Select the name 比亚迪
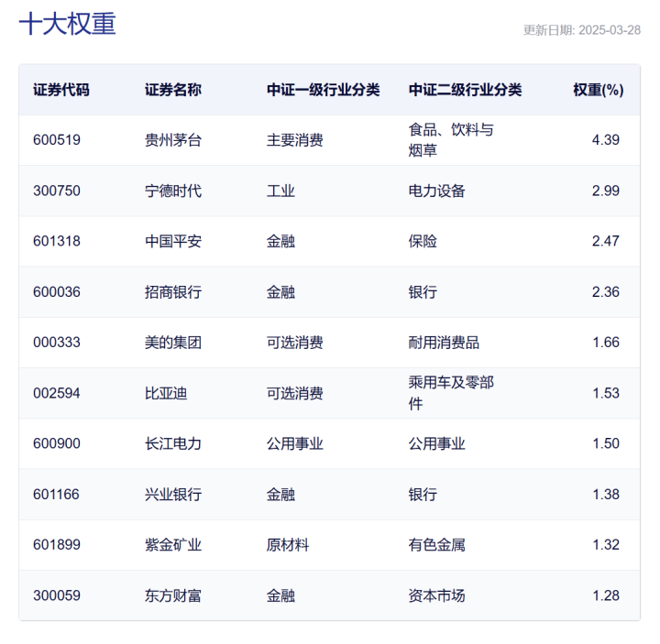The width and height of the screenshot is (660, 644). click(166, 393)
